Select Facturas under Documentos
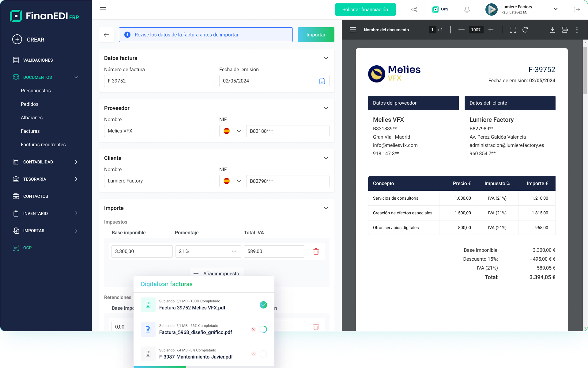The height and width of the screenshot is (368, 588). click(30, 131)
